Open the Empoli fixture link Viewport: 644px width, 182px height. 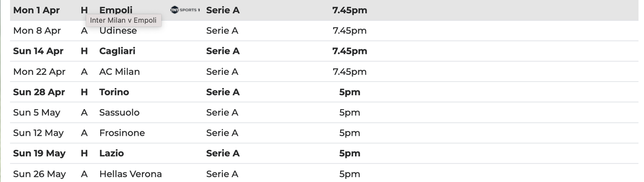point(116,10)
